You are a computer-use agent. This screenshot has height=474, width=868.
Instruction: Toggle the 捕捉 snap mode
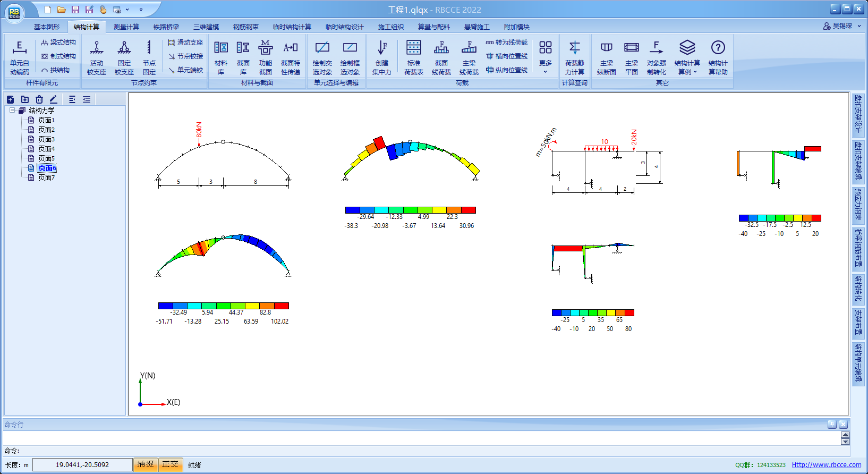click(x=146, y=464)
